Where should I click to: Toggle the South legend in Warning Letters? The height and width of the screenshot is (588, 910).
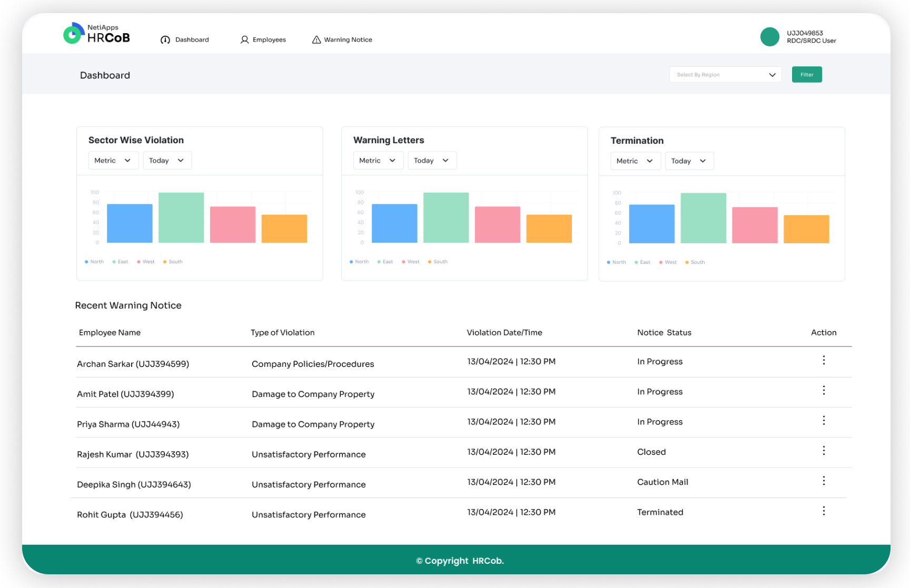tap(438, 262)
